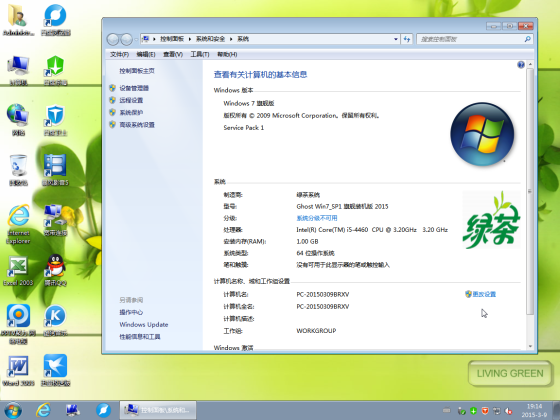Open the blue bird Xunlei desktop shortcut
The height and width of the screenshot is (420, 560).
coord(55,371)
